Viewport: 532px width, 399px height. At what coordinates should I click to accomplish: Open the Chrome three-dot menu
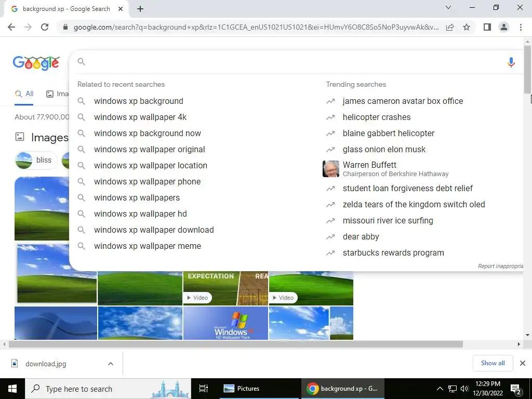pyautogui.click(x=521, y=27)
